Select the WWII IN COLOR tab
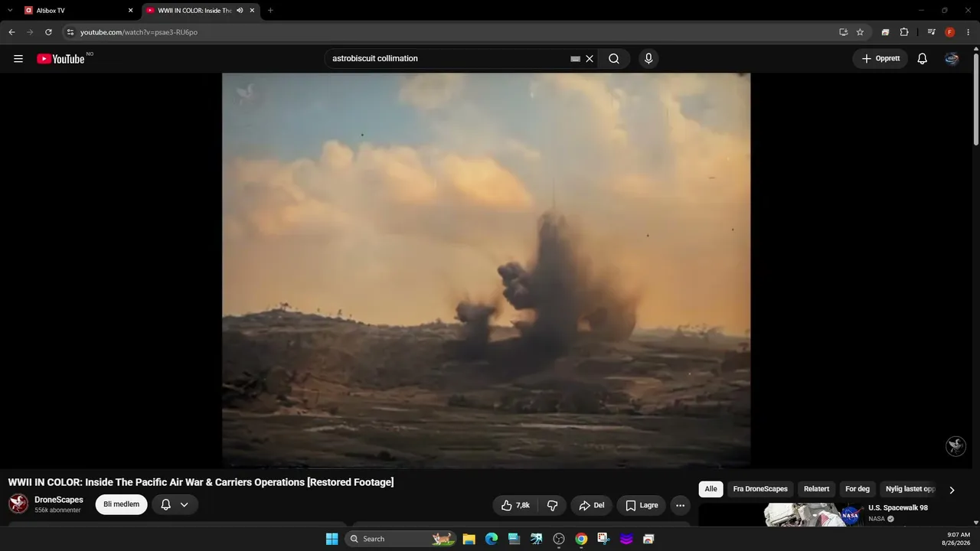 [x=201, y=11]
